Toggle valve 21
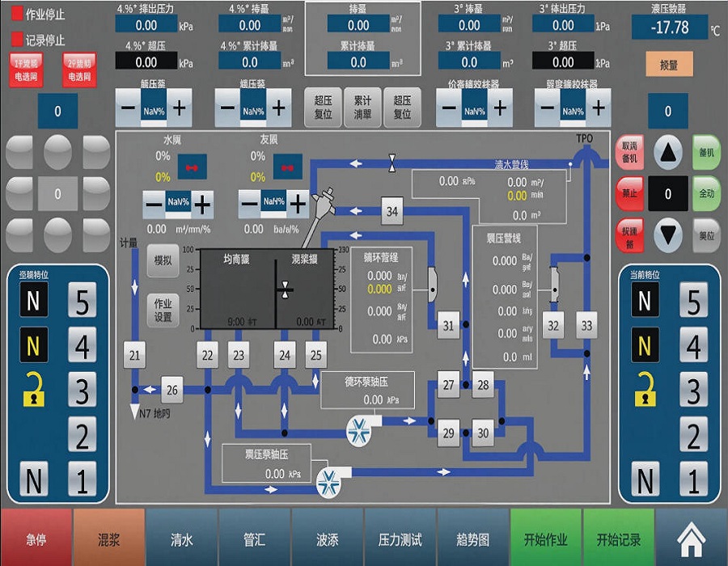The width and height of the screenshot is (728, 566). (134, 356)
